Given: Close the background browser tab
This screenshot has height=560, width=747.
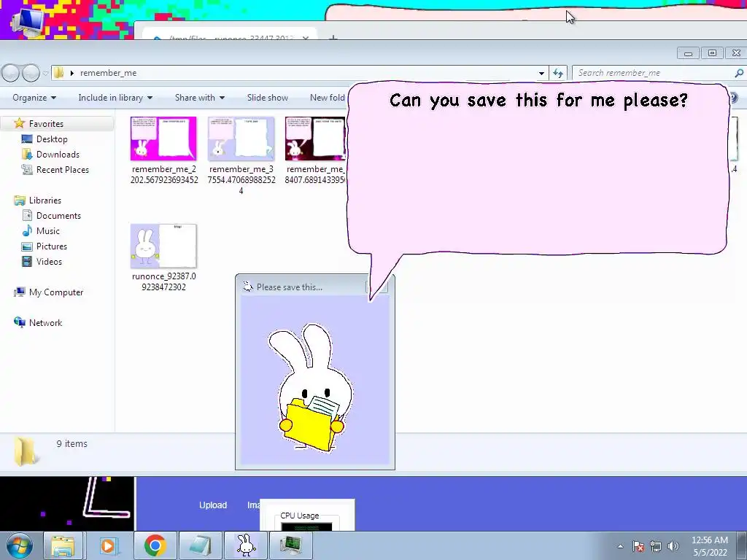Looking at the screenshot, I should 306,38.
